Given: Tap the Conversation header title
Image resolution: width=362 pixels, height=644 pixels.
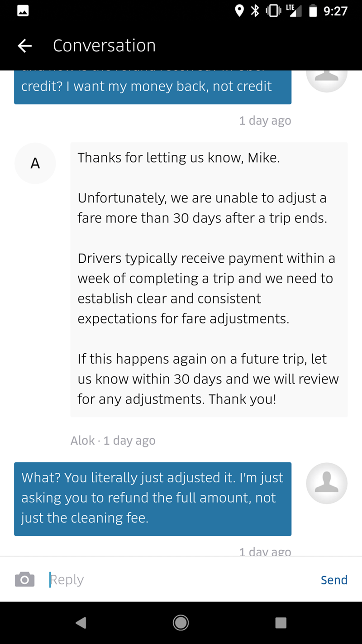Looking at the screenshot, I should point(104,45).
